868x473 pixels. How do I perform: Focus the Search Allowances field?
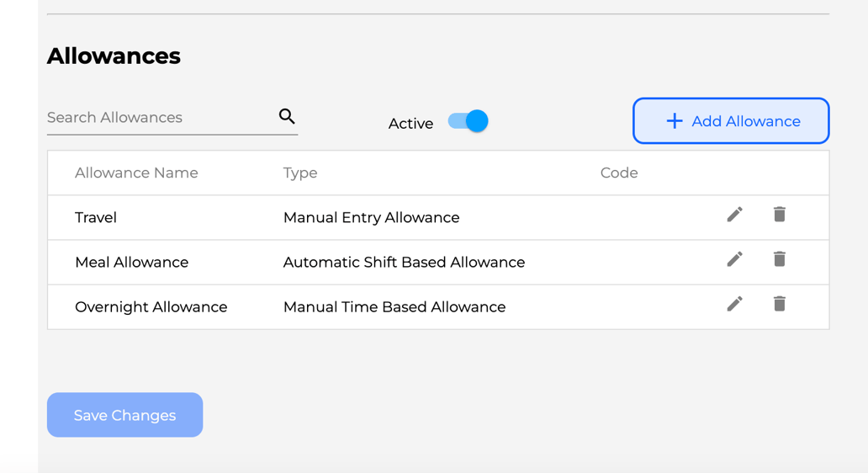click(160, 118)
